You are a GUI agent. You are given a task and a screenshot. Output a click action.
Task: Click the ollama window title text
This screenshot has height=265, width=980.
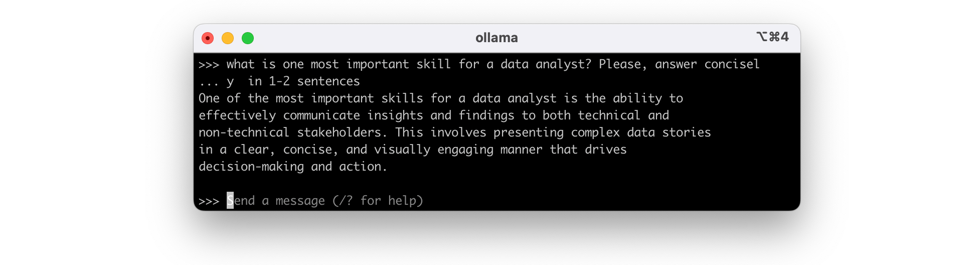pyautogui.click(x=497, y=38)
